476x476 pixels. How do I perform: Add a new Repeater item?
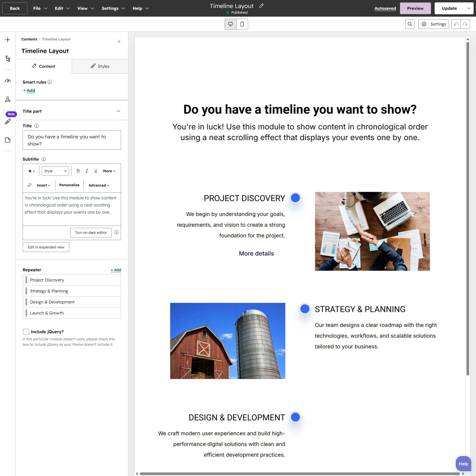click(x=116, y=270)
